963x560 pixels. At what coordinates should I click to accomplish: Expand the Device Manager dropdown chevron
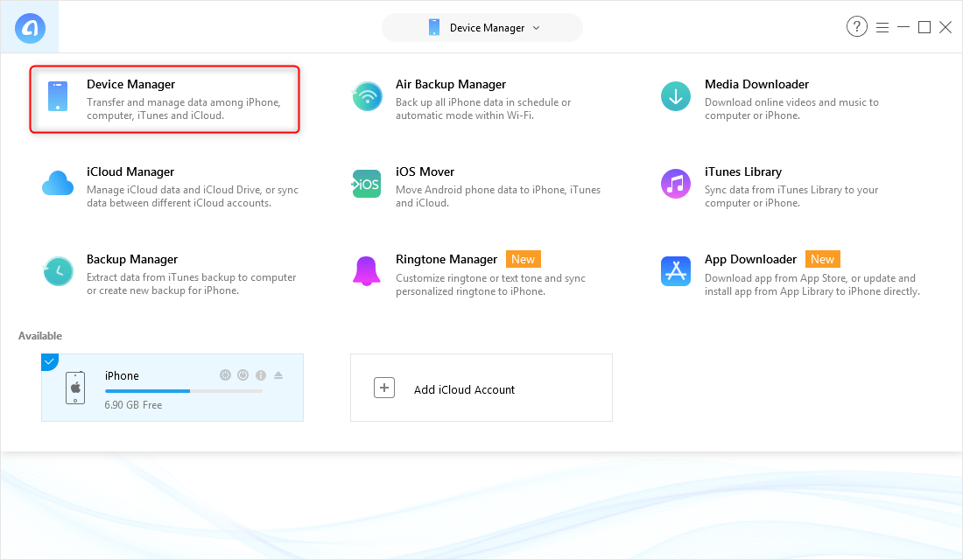[536, 28]
